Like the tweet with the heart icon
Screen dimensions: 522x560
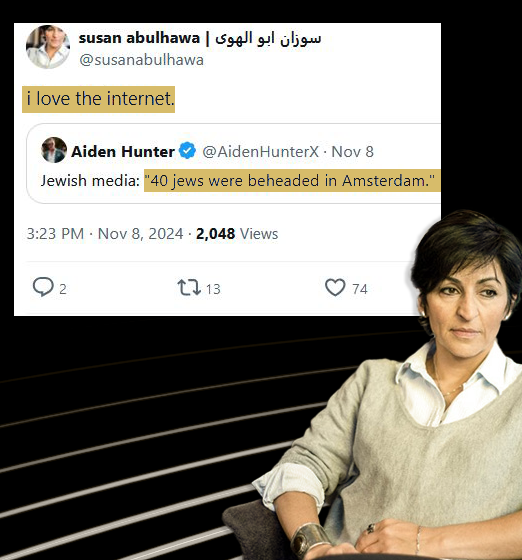coord(335,287)
